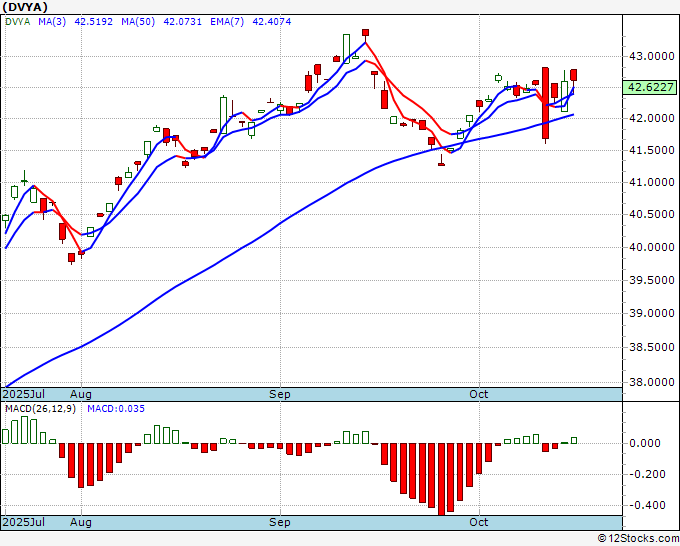Click the MA(3) value 42.5192
Screen dimensions: 680x546
coord(93,22)
